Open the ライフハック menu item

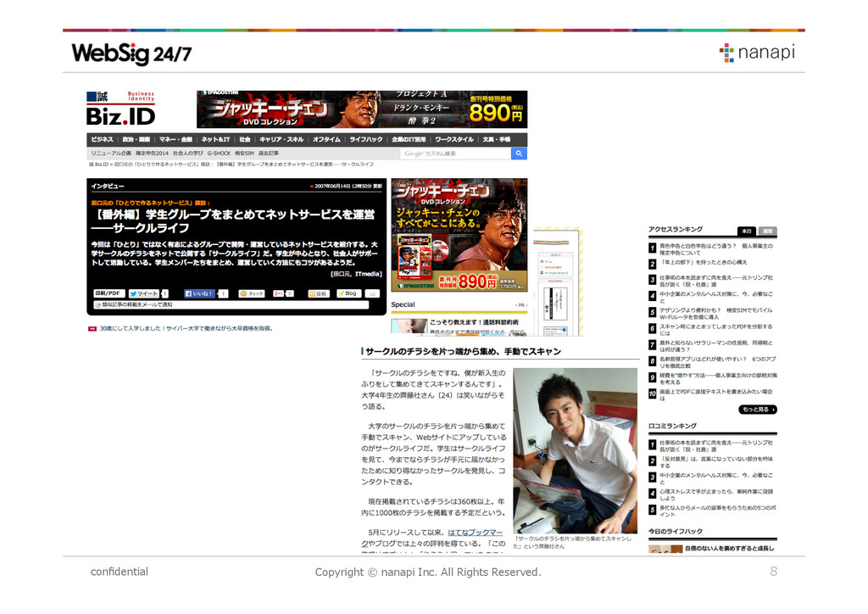tap(366, 140)
